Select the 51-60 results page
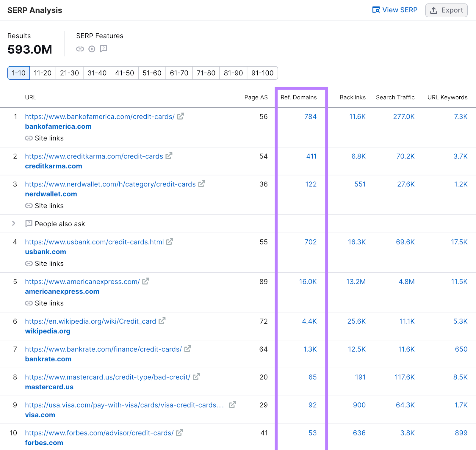The width and height of the screenshot is (476, 450). pos(152,73)
